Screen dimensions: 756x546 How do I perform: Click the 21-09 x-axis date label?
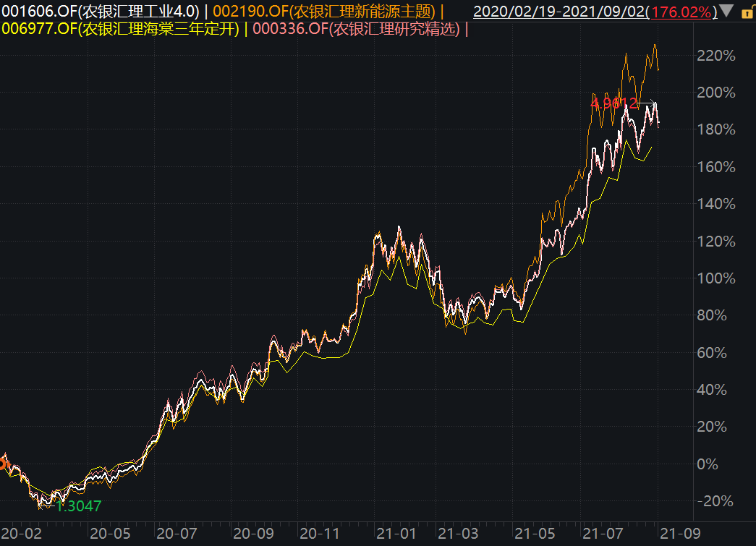tap(680, 534)
